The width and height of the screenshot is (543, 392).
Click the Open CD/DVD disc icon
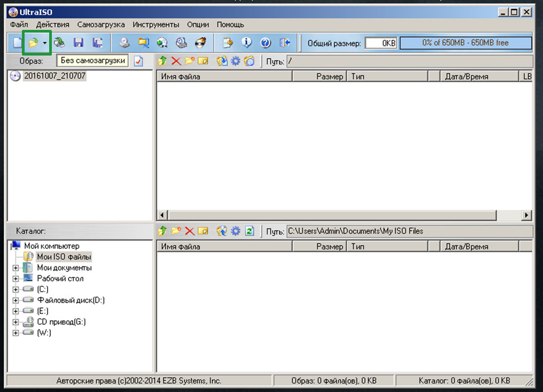59,43
